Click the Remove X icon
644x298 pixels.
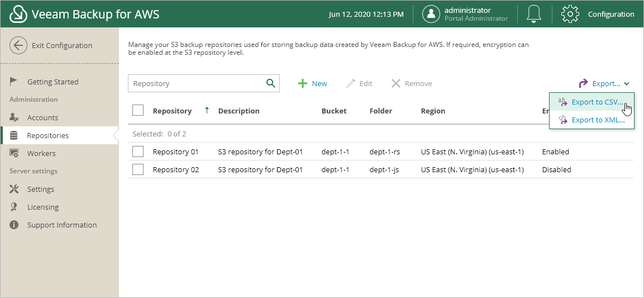click(395, 83)
